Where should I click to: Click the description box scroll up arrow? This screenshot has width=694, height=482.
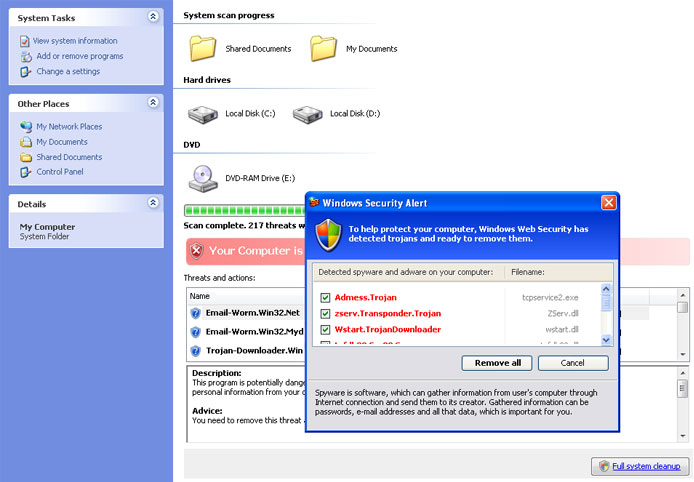(x=683, y=373)
